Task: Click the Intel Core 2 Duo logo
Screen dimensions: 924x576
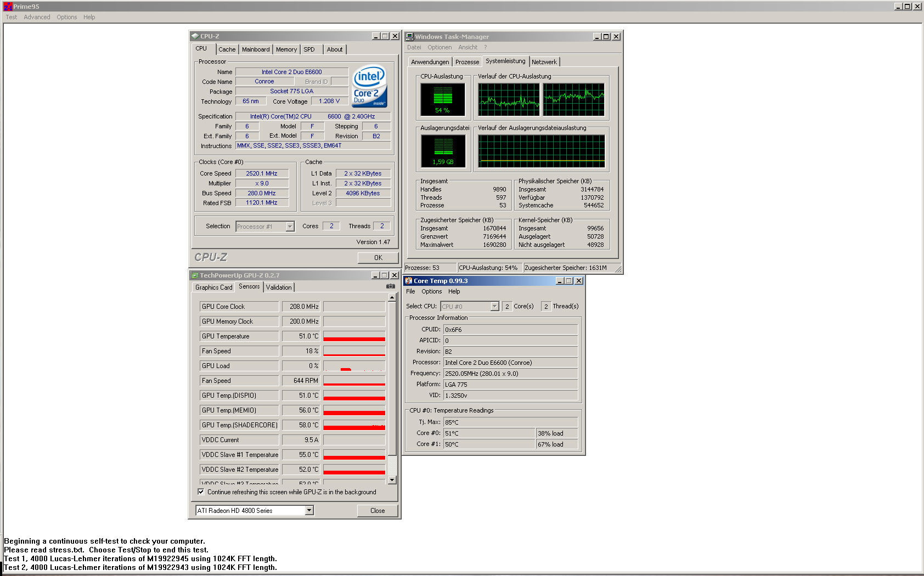Action: (x=369, y=86)
